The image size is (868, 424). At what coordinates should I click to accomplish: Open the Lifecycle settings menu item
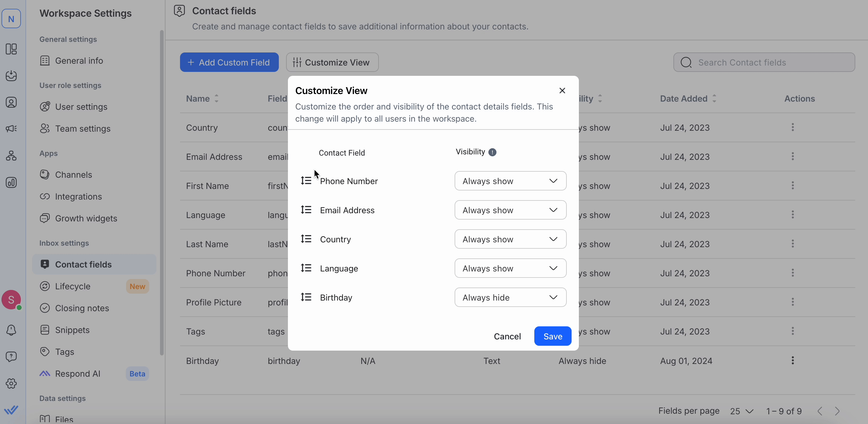(73, 286)
